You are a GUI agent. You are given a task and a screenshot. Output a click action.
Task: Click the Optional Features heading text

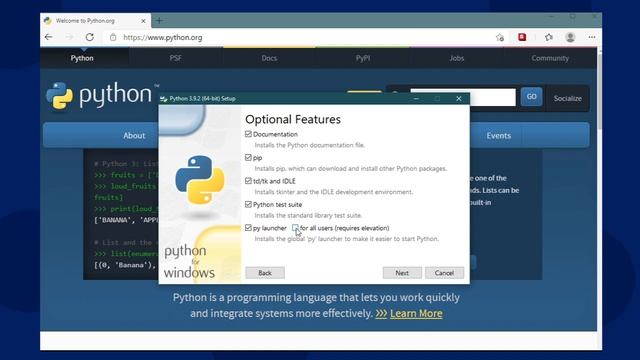293,119
